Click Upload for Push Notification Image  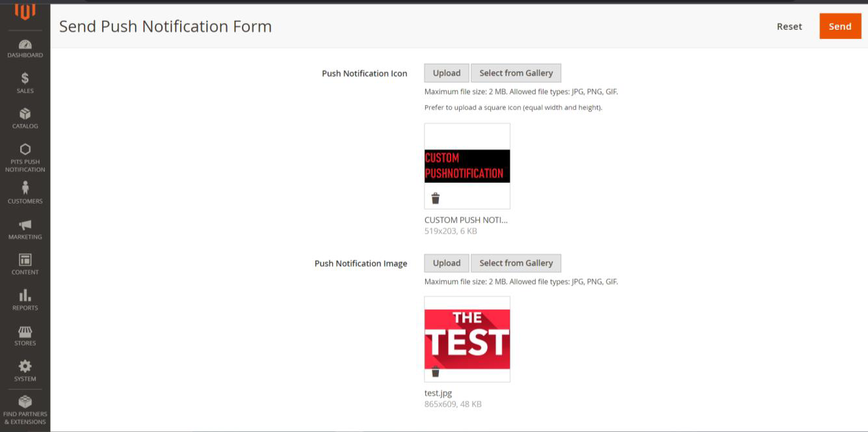tap(447, 263)
